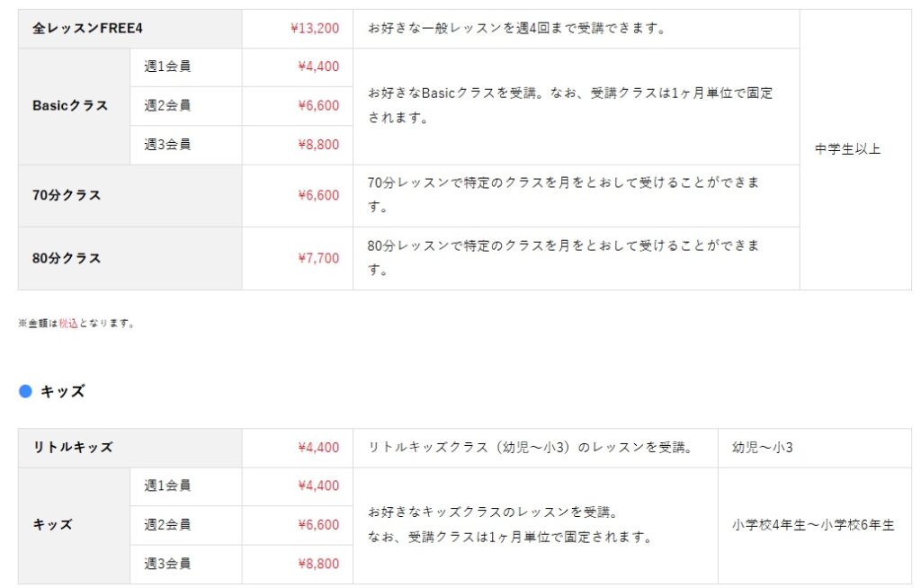Click the 幼児〜小3 target age cell
The height and width of the screenshot is (588, 921).
(763, 447)
